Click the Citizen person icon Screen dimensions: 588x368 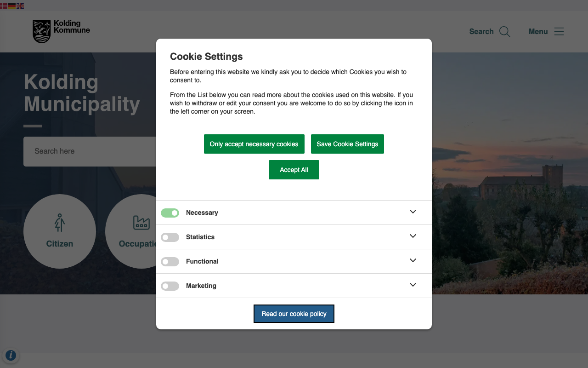coord(60,223)
